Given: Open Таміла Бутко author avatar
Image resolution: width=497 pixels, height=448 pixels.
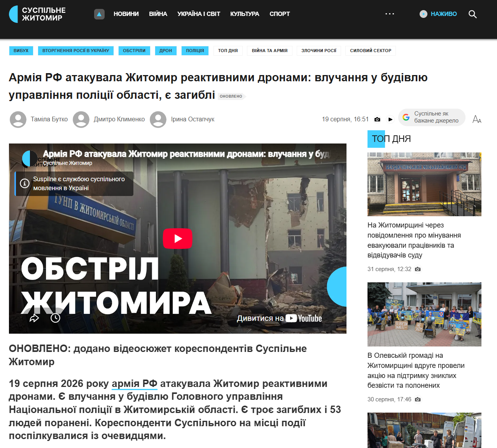Looking at the screenshot, I should (18, 119).
